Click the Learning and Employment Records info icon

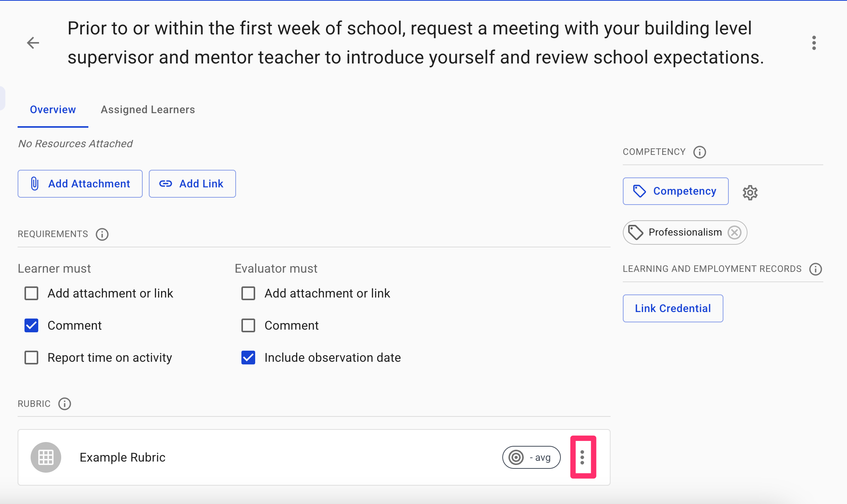pyautogui.click(x=815, y=269)
